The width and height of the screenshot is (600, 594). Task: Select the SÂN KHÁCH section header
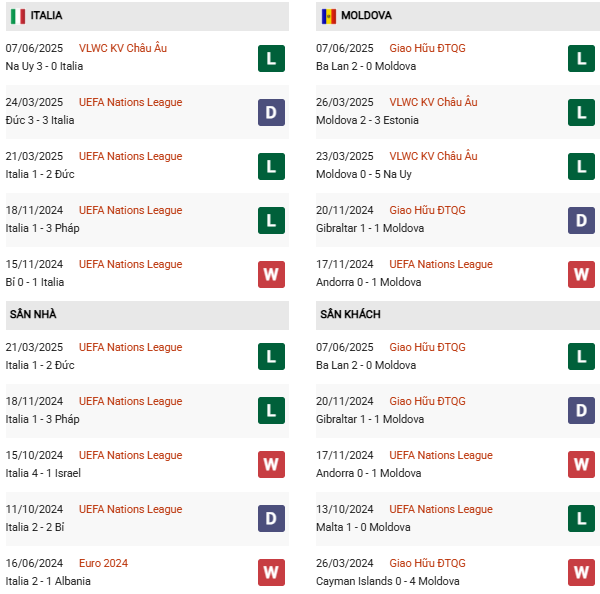pyautogui.click(x=350, y=314)
